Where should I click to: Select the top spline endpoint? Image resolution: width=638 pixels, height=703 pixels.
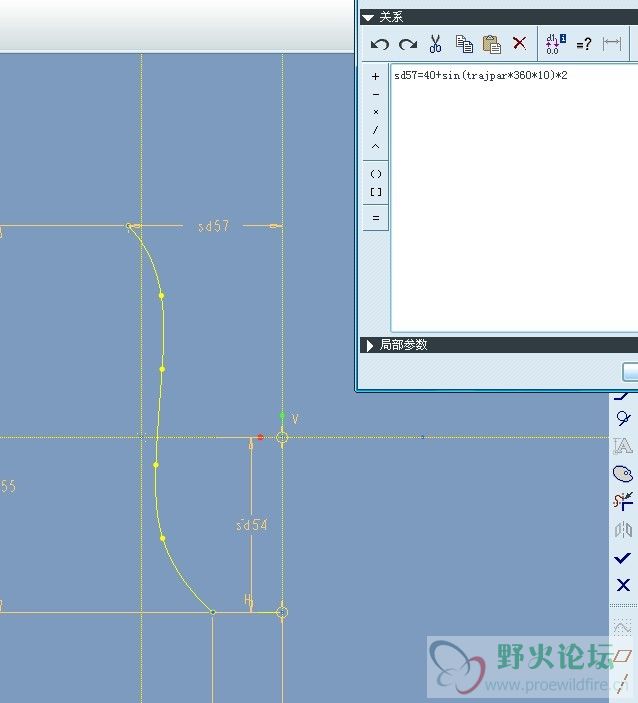click(129, 226)
